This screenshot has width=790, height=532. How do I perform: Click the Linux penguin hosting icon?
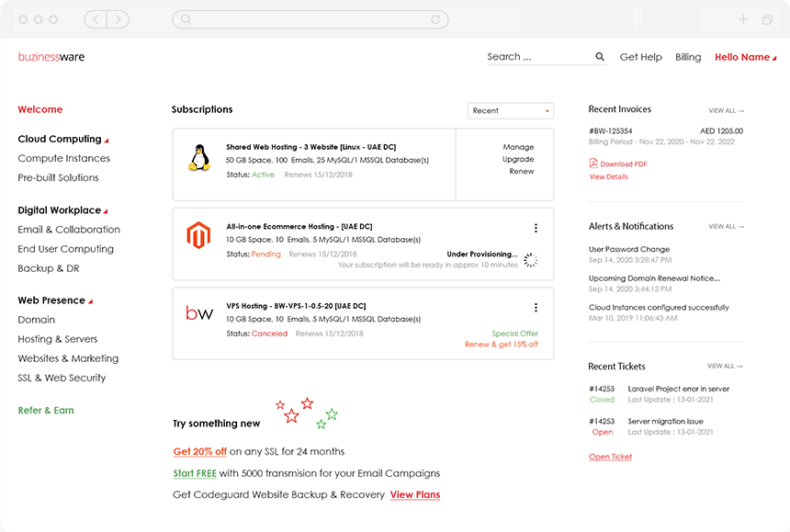[197, 158]
